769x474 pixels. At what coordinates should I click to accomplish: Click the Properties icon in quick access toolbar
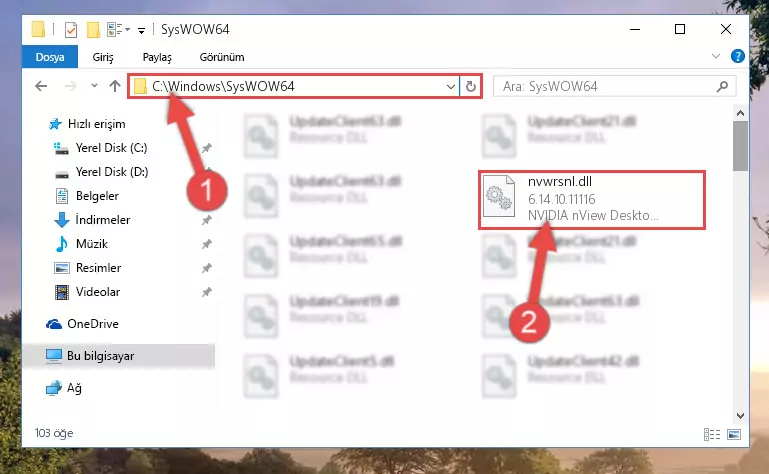(x=71, y=30)
